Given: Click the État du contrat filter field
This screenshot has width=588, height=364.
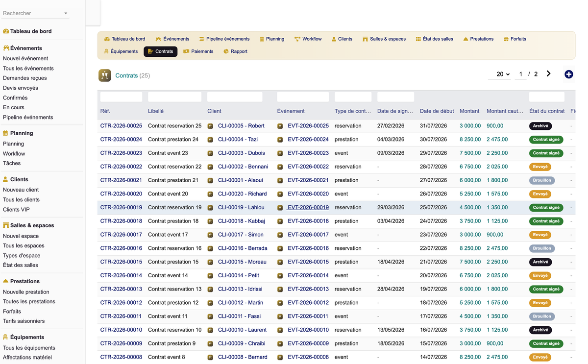Looking at the screenshot, I should [547, 97].
